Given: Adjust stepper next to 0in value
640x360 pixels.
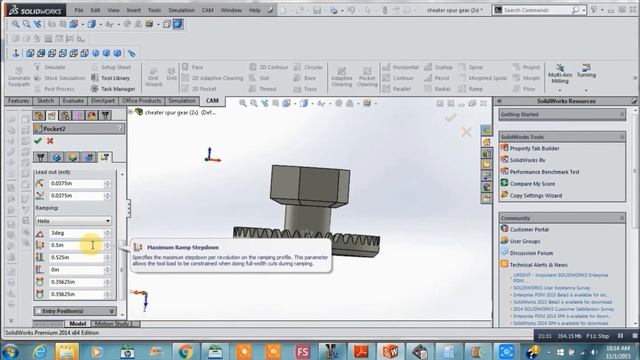Looking at the screenshot, I should 107,270.
